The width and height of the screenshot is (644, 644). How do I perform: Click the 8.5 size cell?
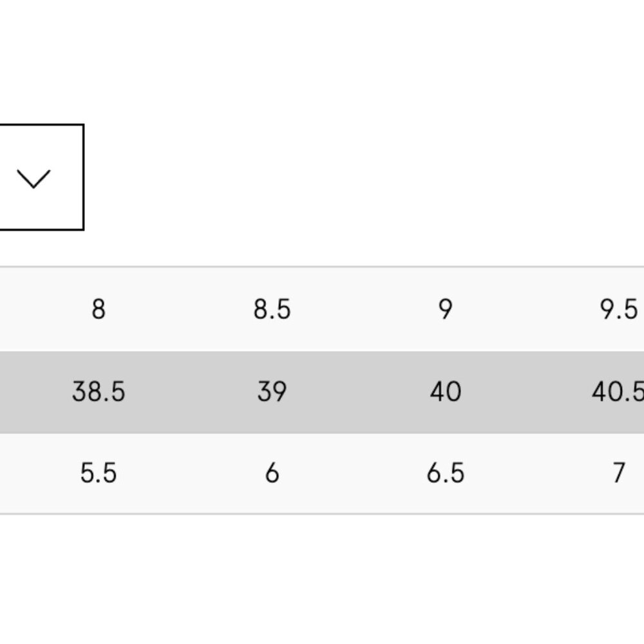[272, 310]
